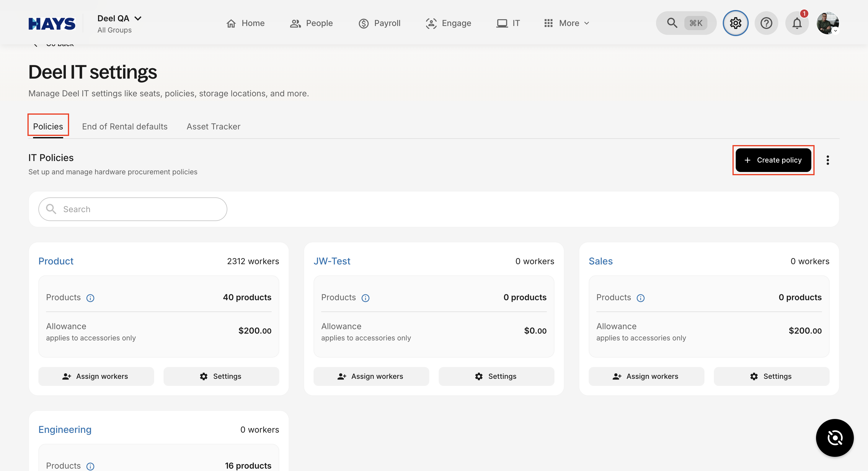868x471 pixels.
Task: Open the IT section
Action: pyautogui.click(x=508, y=23)
